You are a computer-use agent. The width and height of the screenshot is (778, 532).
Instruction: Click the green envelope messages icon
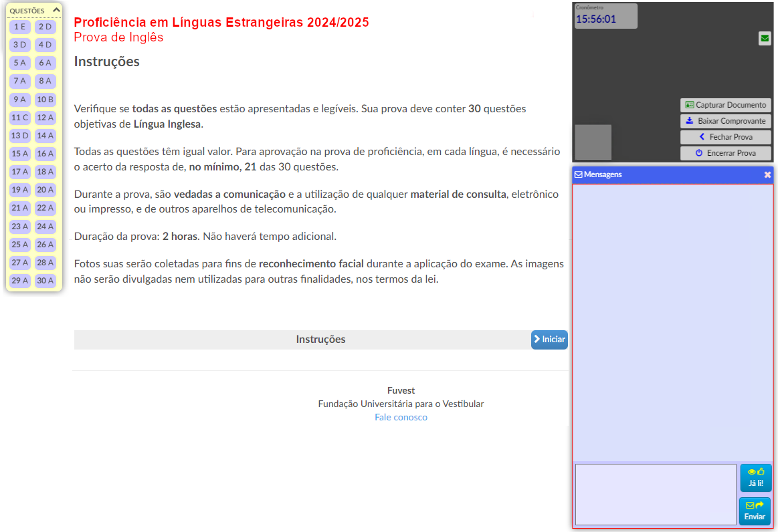pos(765,39)
